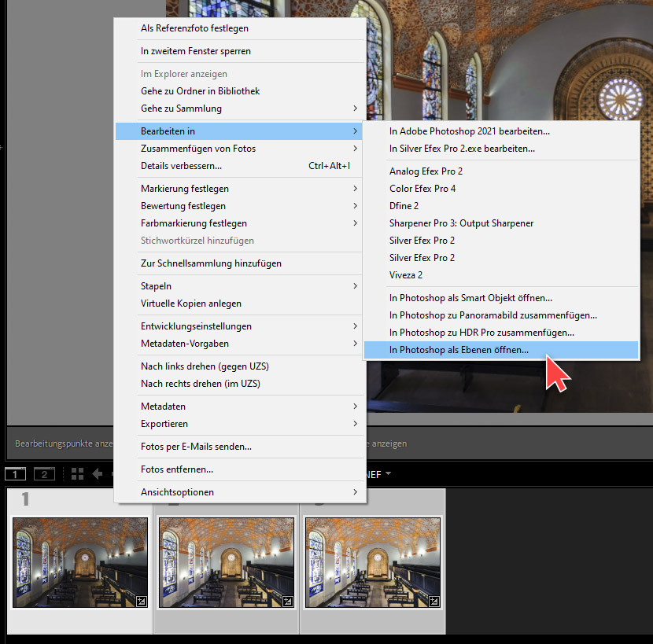
Task: Click the second window display icon
Action: [44, 473]
